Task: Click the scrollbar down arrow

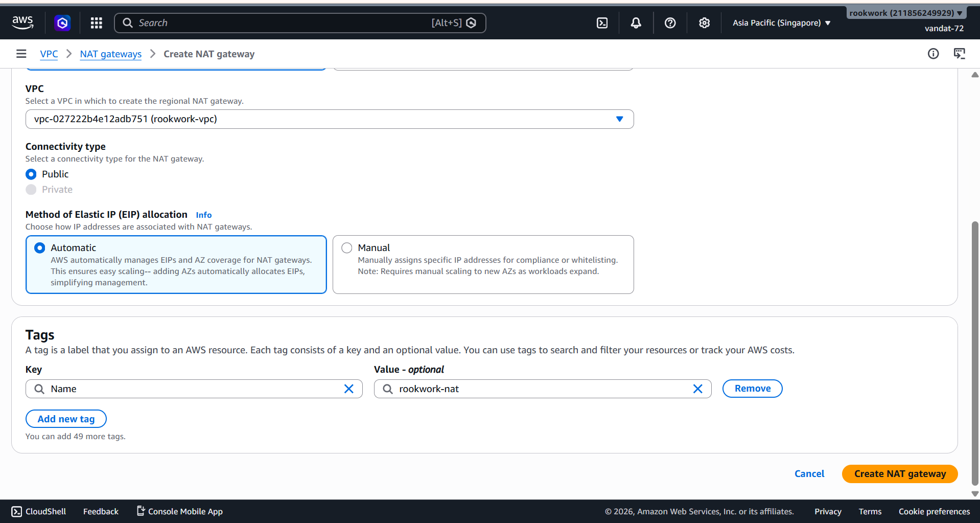Action: pyautogui.click(x=975, y=494)
